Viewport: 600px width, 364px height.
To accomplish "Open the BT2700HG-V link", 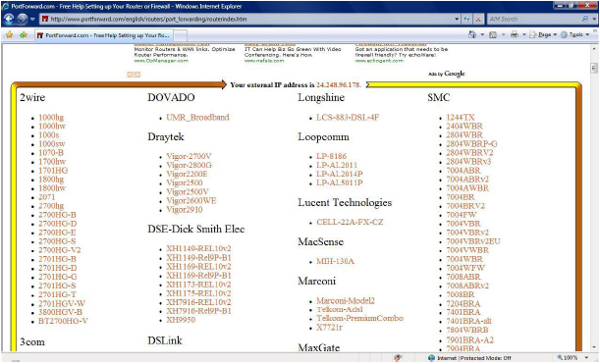I will pyautogui.click(x=63, y=321).
